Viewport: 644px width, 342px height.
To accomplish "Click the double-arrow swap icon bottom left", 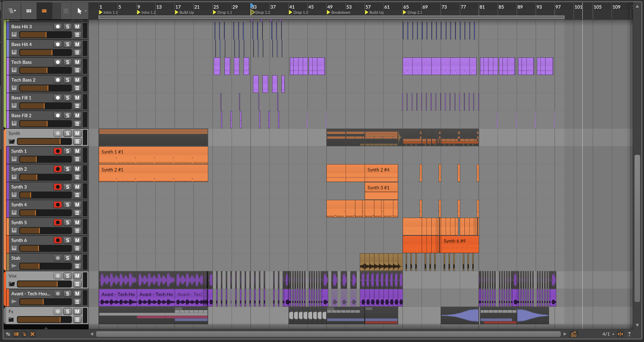I will click(8, 334).
